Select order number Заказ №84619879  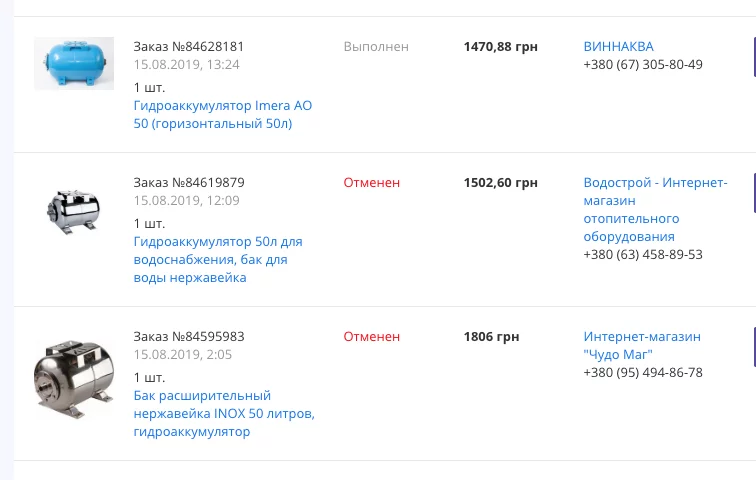pos(189,182)
